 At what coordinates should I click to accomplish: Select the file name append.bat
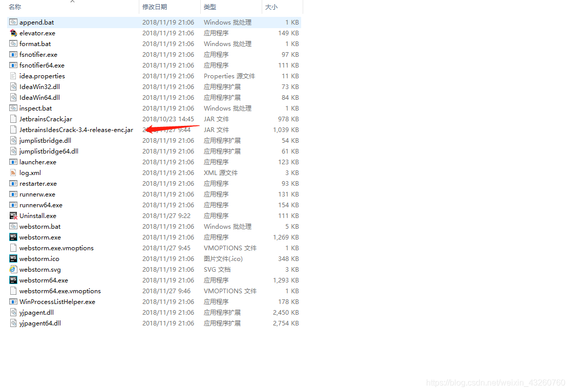click(x=37, y=22)
